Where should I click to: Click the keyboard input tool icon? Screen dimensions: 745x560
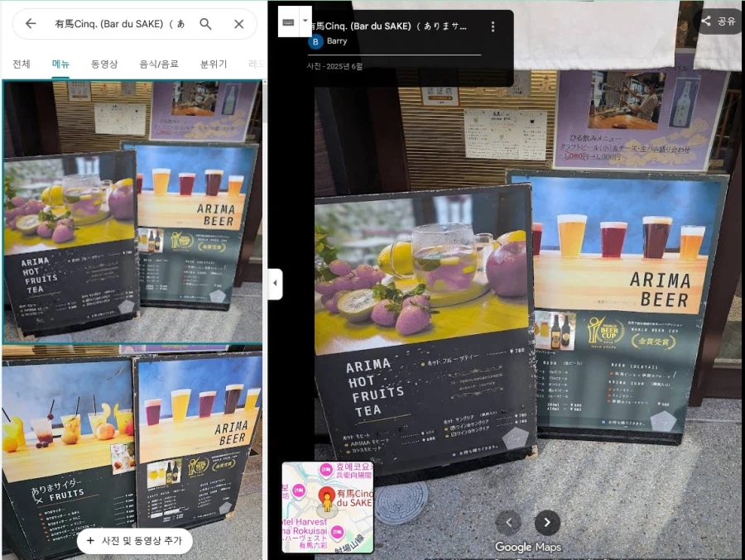(289, 22)
